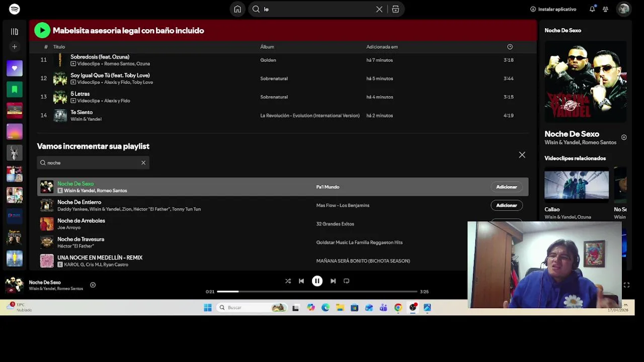644x362 pixels.
Task: Add current song via side panel plus icon
Action: [624, 137]
